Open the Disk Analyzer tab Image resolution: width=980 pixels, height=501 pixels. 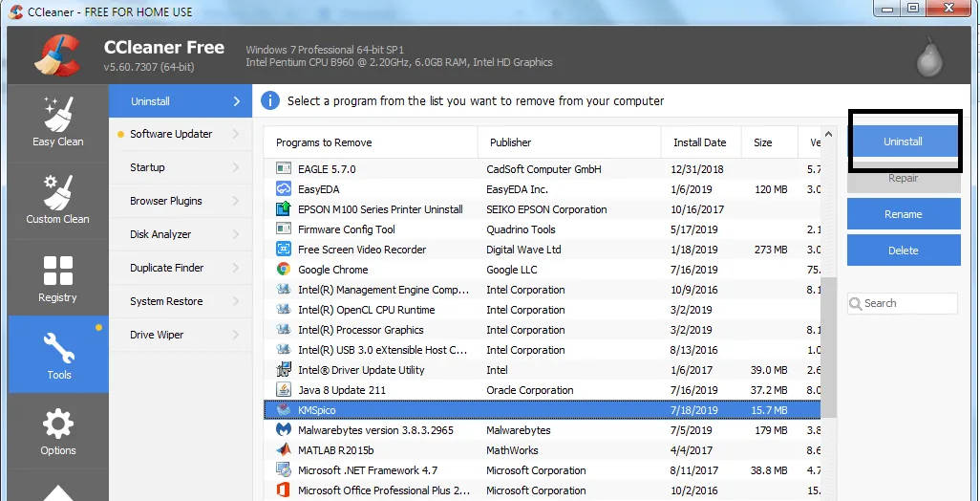pyautogui.click(x=181, y=234)
